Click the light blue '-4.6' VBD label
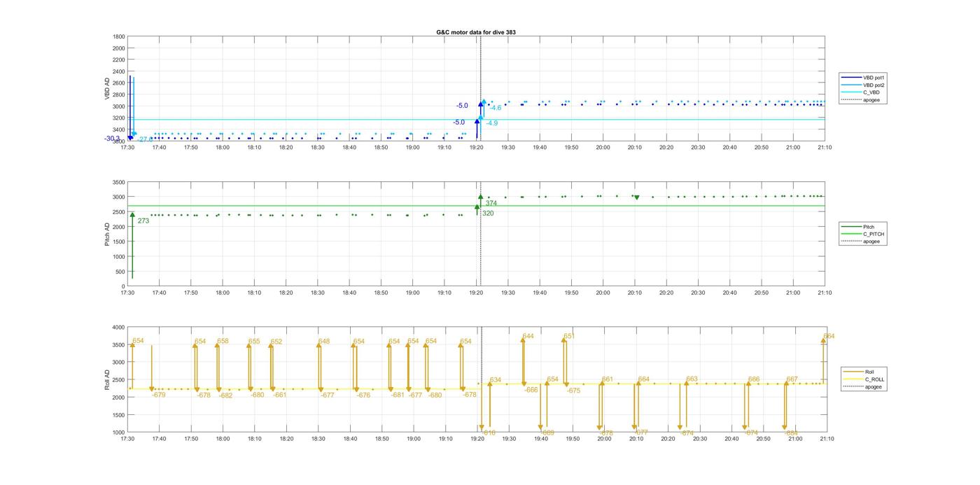Screen dimensions: 980x485 496,108
